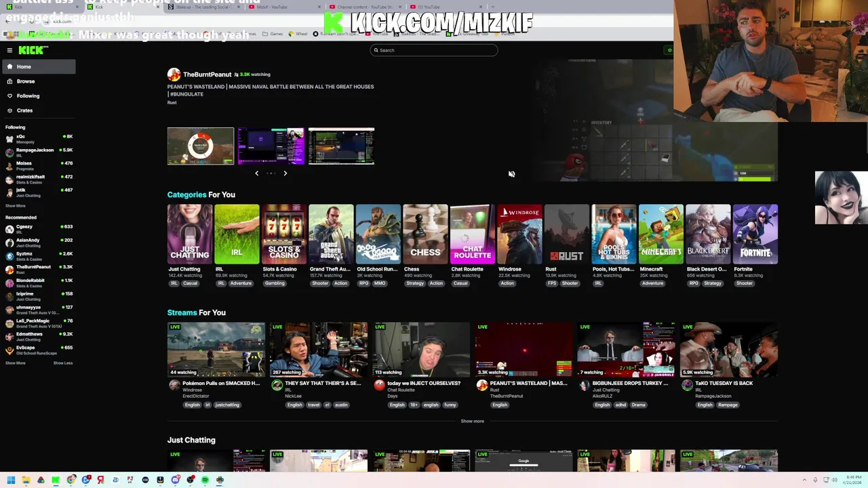Open Pools, Hot Tubs category card
Image resolution: width=868 pixels, height=488 pixels.
[614, 234]
